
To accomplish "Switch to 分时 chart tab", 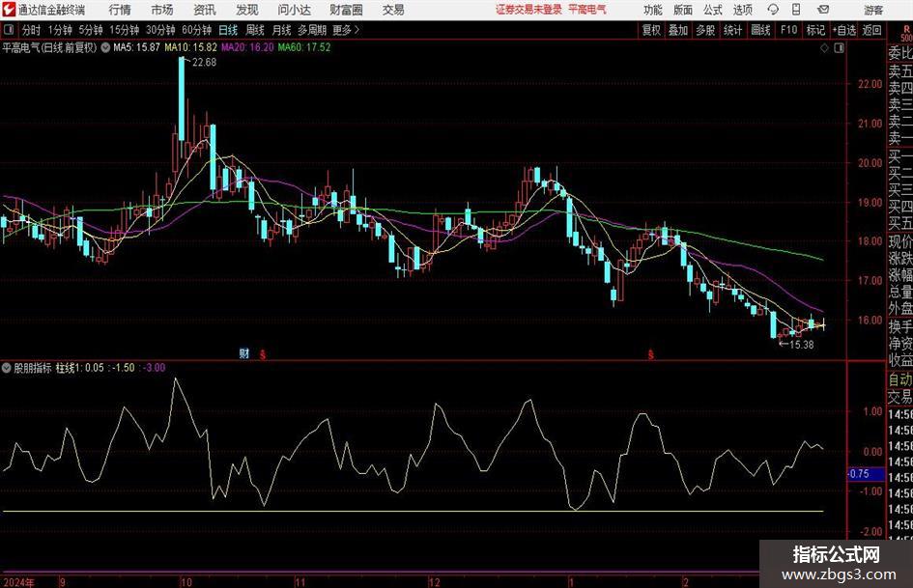I will pyautogui.click(x=31, y=30).
